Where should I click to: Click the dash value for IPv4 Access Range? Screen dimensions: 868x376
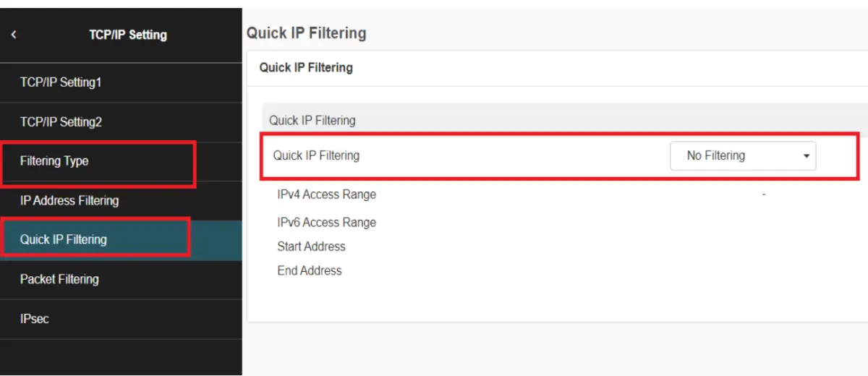(x=764, y=195)
